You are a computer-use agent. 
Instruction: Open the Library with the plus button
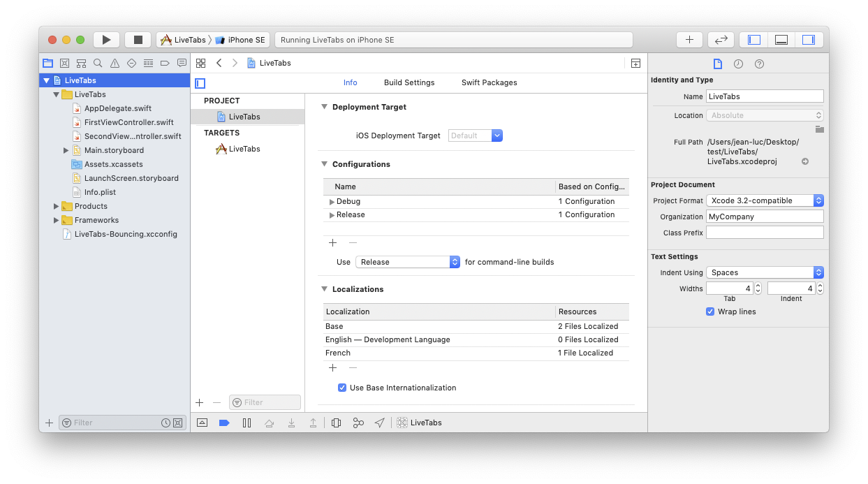pyautogui.click(x=689, y=40)
